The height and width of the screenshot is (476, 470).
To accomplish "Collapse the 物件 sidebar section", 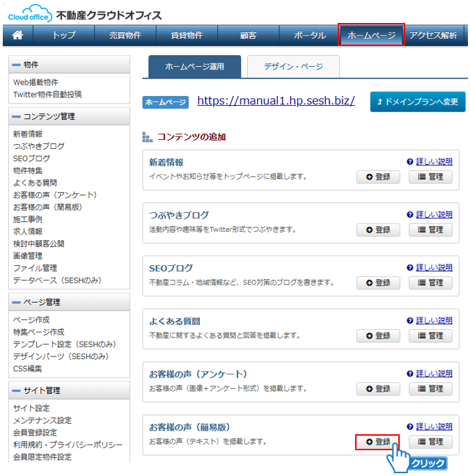I will 17,65.
